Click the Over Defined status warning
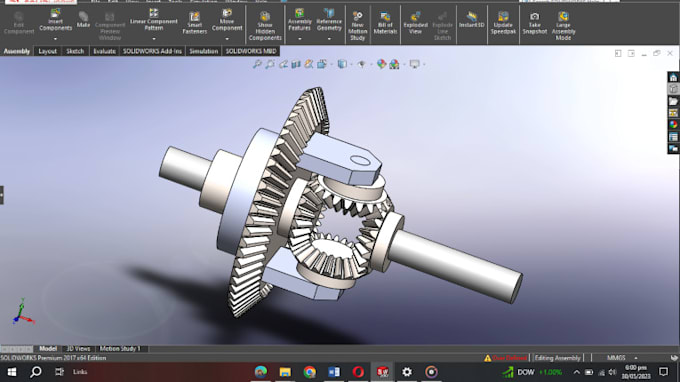The width and height of the screenshot is (680, 382). coord(506,358)
